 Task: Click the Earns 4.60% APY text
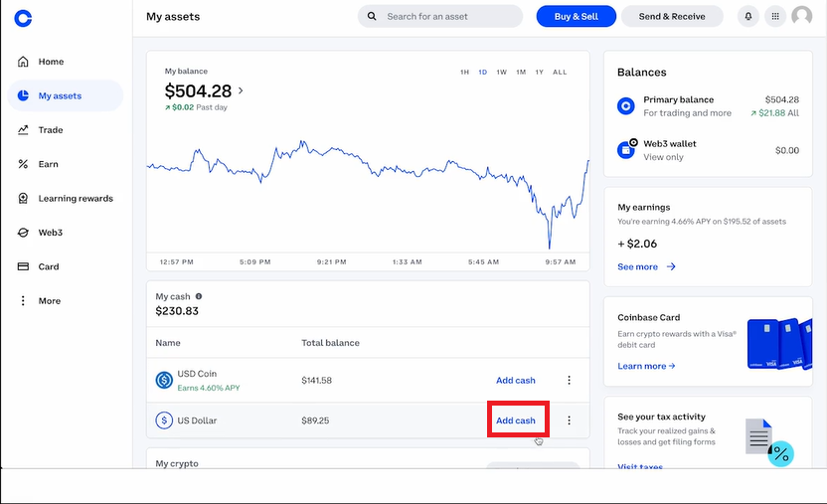(209, 388)
